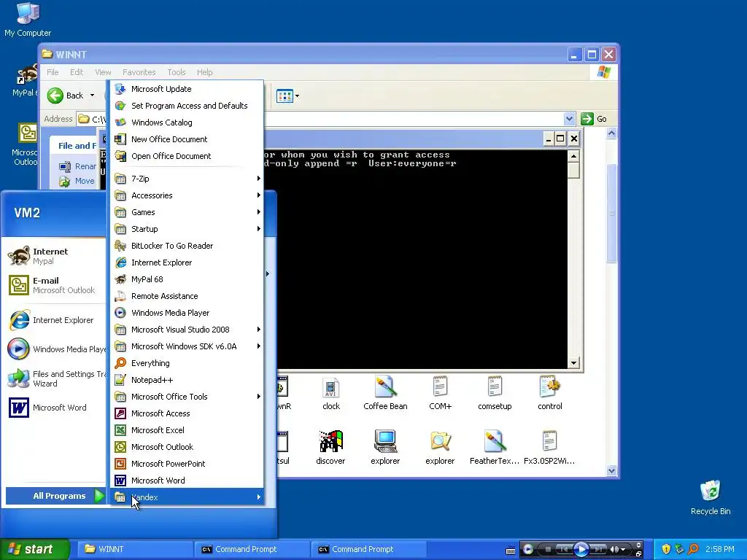The height and width of the screenshot is (560, 747).
Task: Start Internet Explorer from All Programs list
Action: pos(187,262)
